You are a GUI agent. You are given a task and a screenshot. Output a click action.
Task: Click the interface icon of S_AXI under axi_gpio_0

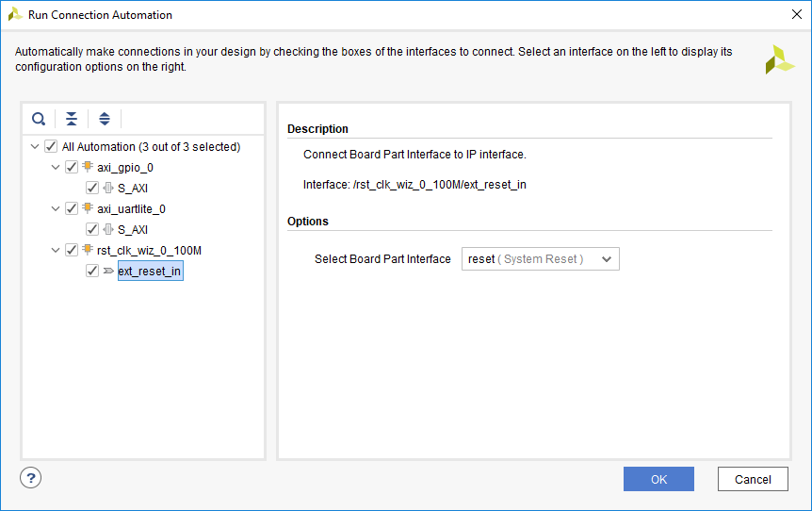click(108, 188)
